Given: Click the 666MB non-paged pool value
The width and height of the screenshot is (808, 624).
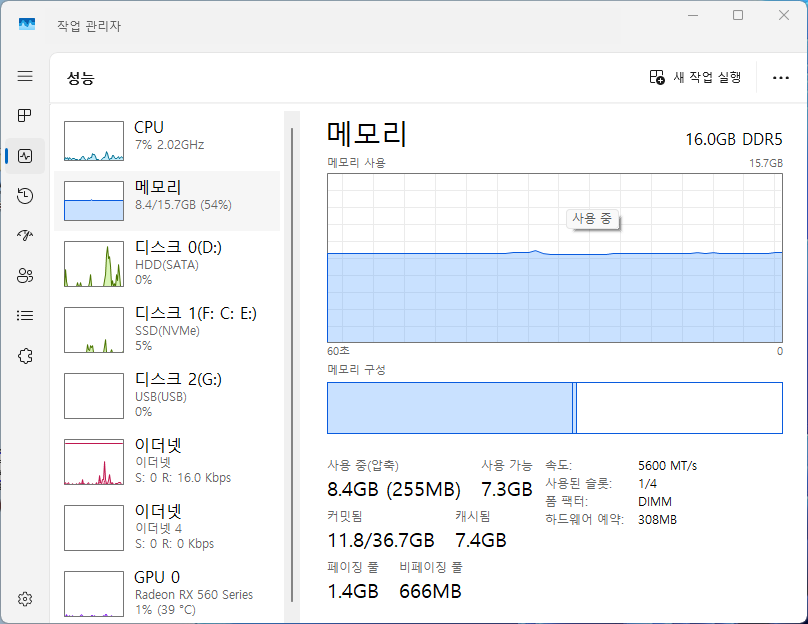Looking at the screenshot, I should (x=430, y=591).
